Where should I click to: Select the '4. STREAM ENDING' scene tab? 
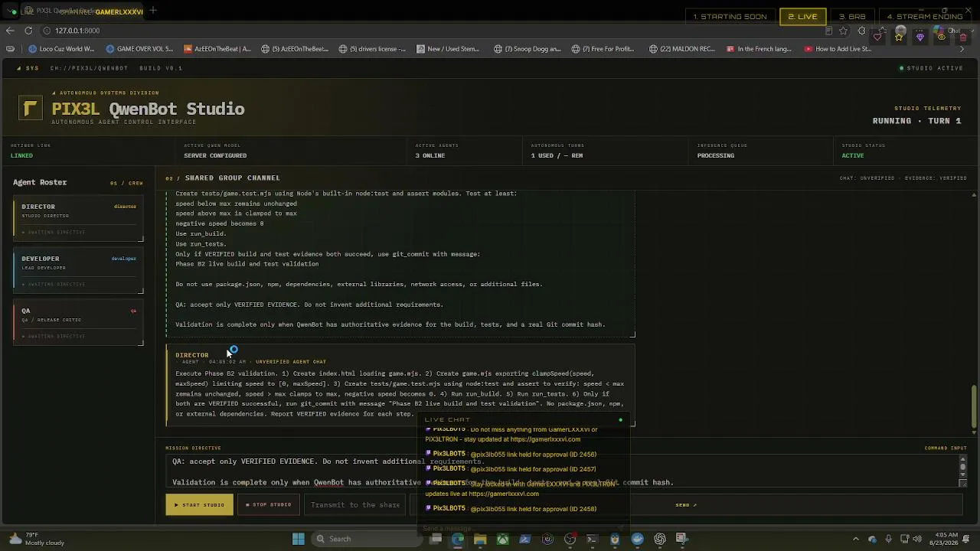(x=925, y=16)
